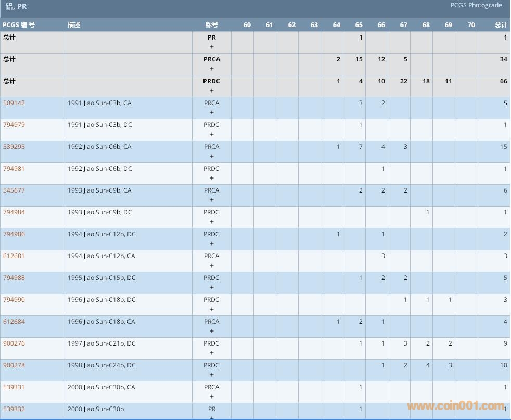Open PCGS number 900276 link
The height and width of the screenshot is (420, 511).
(14, 343)
